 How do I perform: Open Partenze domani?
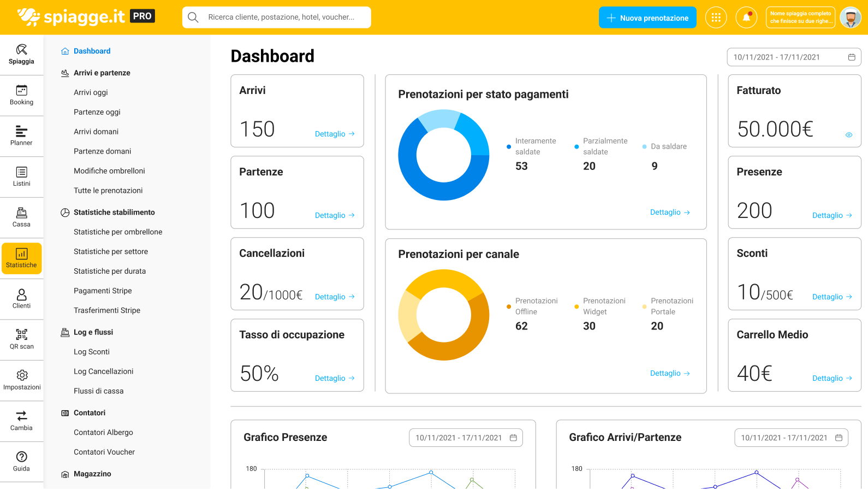coord(102,152)
